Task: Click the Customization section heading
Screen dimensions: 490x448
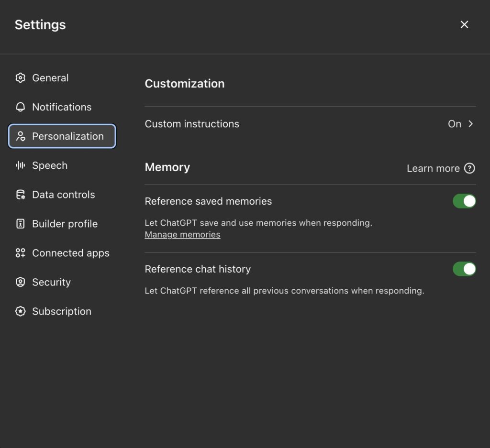Action: point(184,84)
